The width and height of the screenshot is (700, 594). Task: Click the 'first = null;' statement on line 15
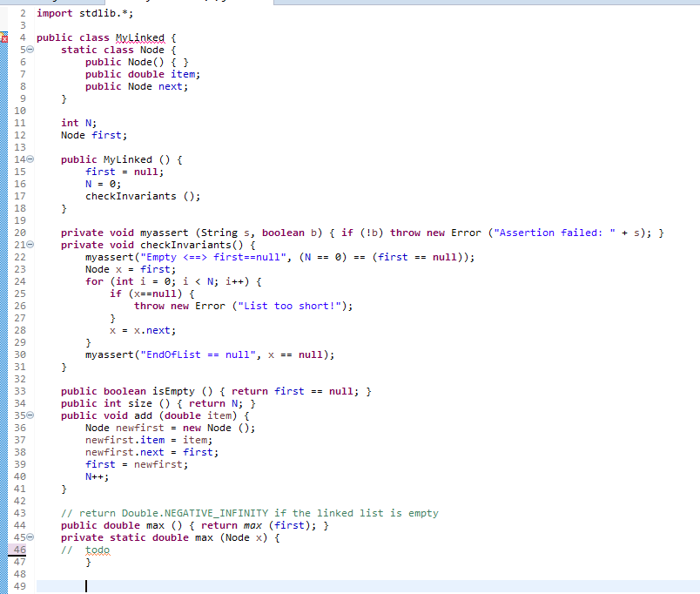click(125, 172)
